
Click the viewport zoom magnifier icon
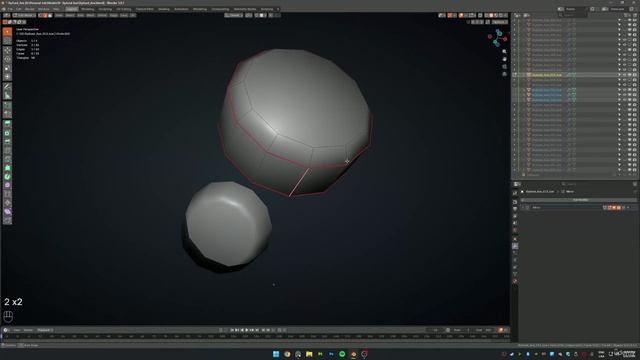click(x=504, y=52)
